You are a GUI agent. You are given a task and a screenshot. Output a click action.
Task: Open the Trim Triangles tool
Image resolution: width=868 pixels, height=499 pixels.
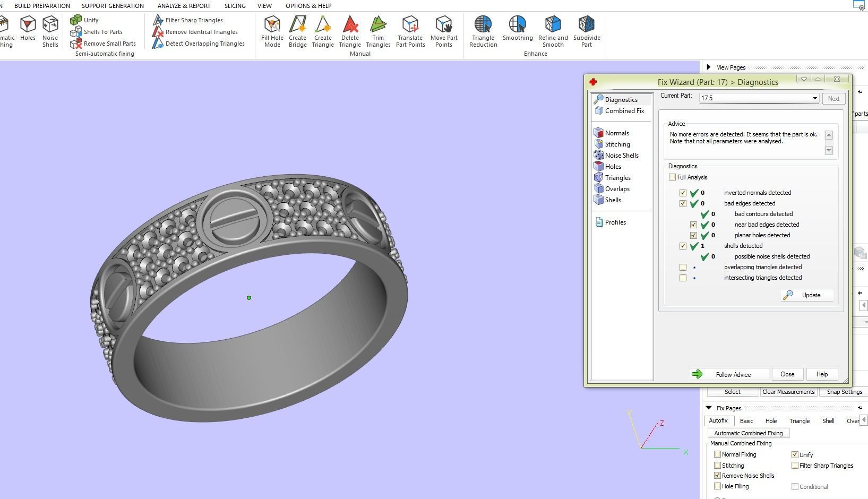[x=378, y=32]
